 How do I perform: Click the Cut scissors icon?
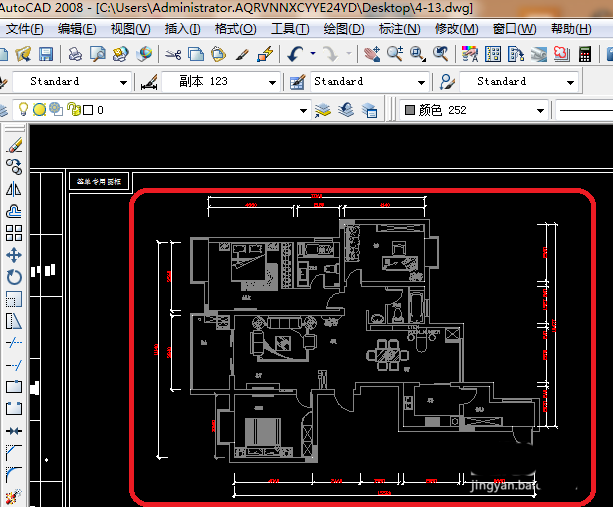click(172, 53)
